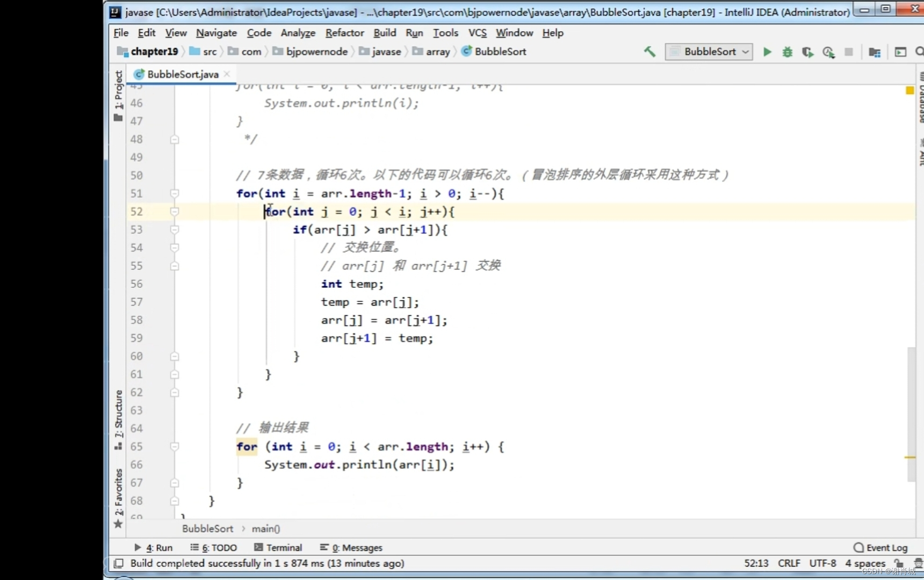Toggle the read-only lock icon in status bar
The height and width of the screenshot is (580, 924).
(x=899, y=563)
